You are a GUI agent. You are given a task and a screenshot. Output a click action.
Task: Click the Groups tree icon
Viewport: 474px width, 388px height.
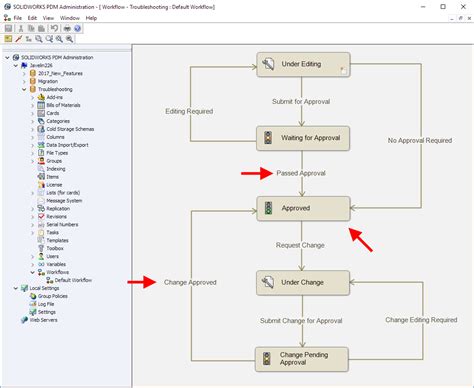(41, 161)
